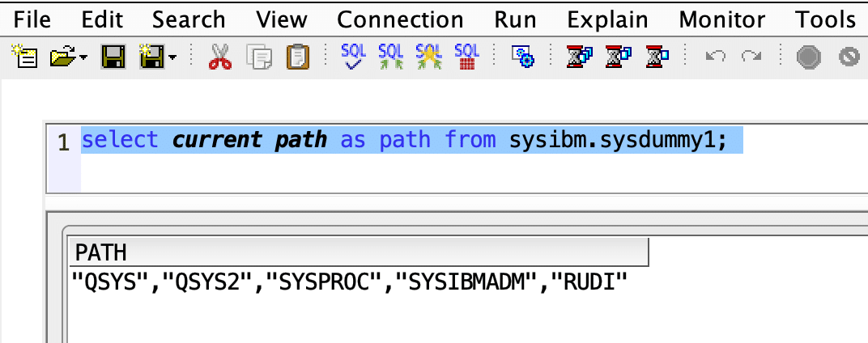Click the Paste clipboard icon
Image resolution: width=868 pixels, height=343 pixels.
click(x=298, y=57)
